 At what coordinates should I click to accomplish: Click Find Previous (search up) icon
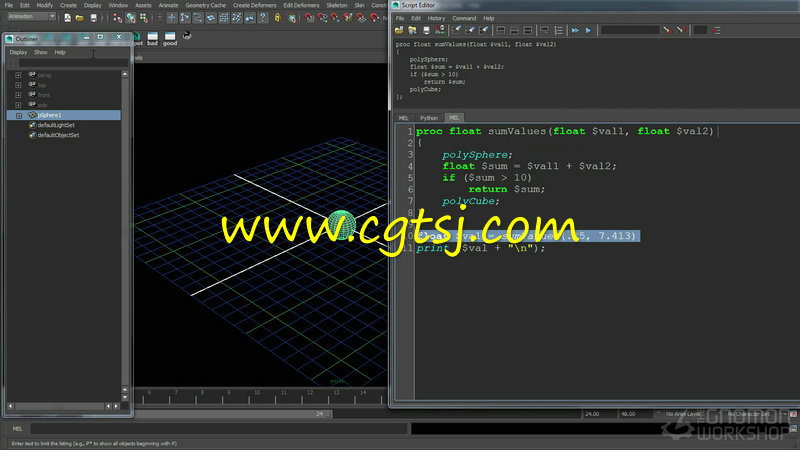[x=680, y=31]
